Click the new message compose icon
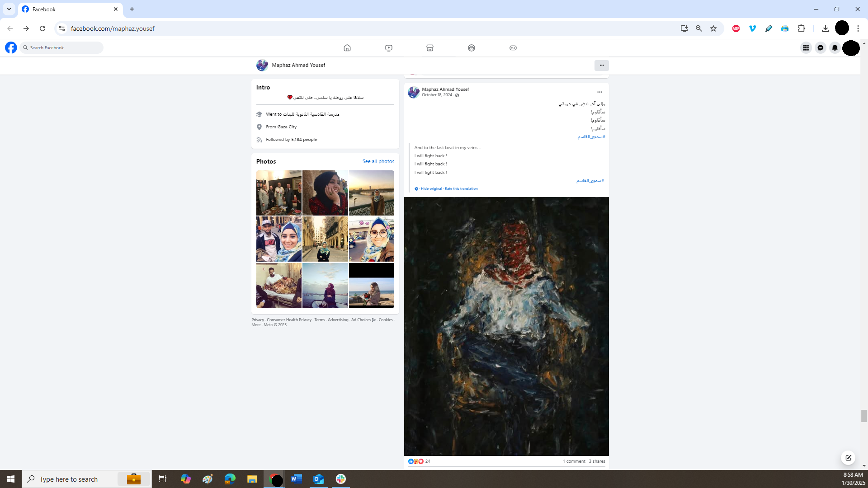The width and height of the screenshot is (868, 488). pos(848,458)
